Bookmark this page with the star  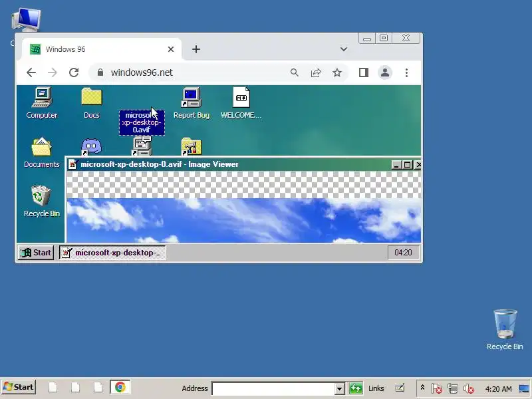point(337,72)
